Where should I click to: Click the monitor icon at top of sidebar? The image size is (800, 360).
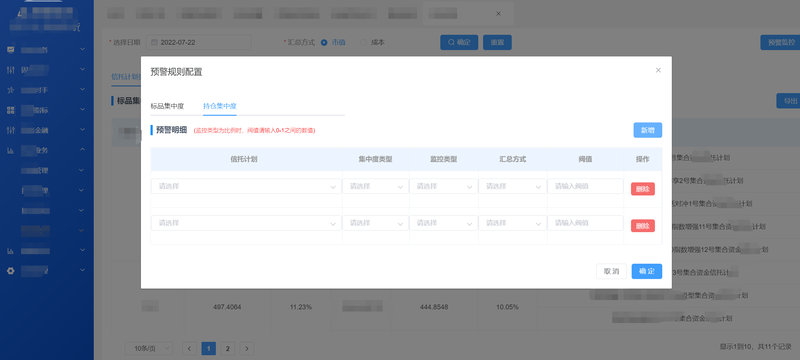[11, 49]
